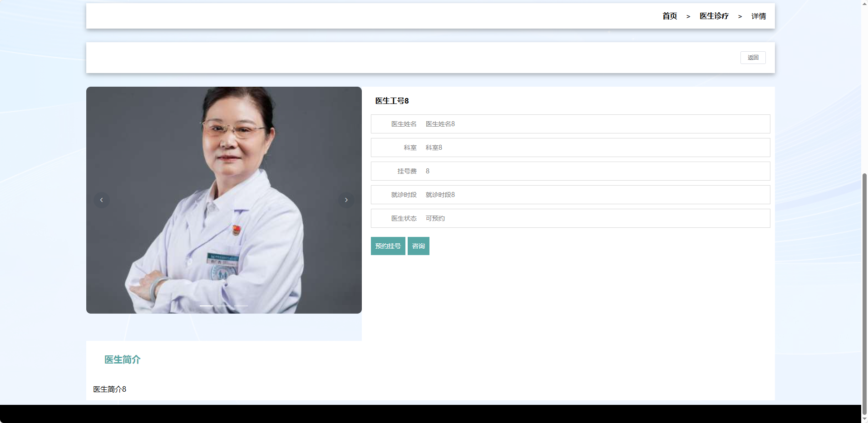The image size is (868, 423).
Task: Go to 首页 breadcrumb link
Action: (x=670, y=16)
